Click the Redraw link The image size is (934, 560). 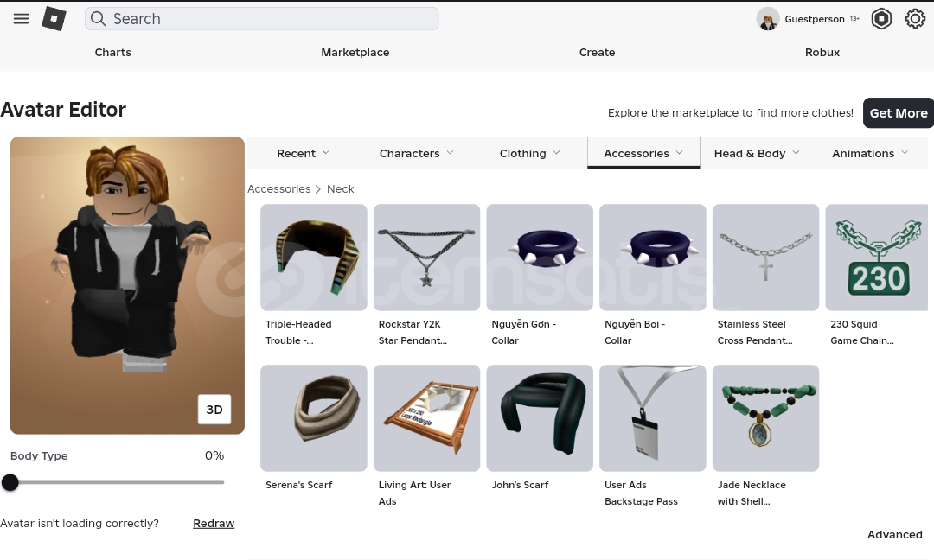pyautogui.click(x=214, y=523)
